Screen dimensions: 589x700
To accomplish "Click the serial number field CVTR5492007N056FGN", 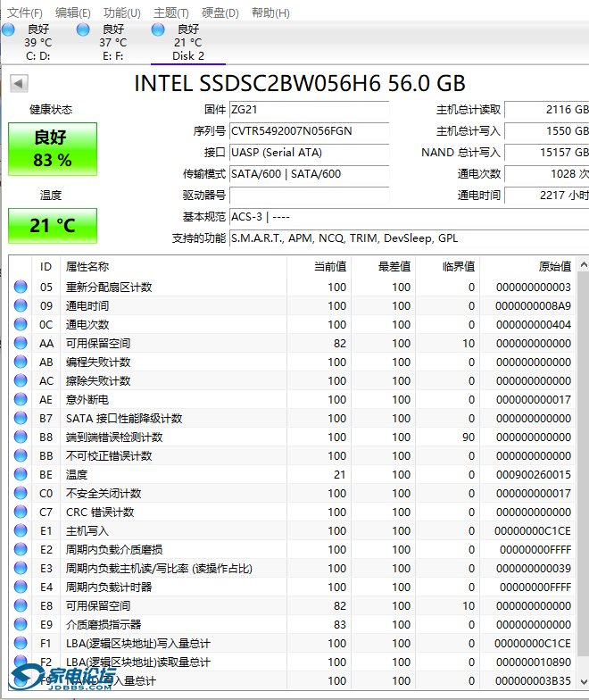I will click(x=309, y=131).
